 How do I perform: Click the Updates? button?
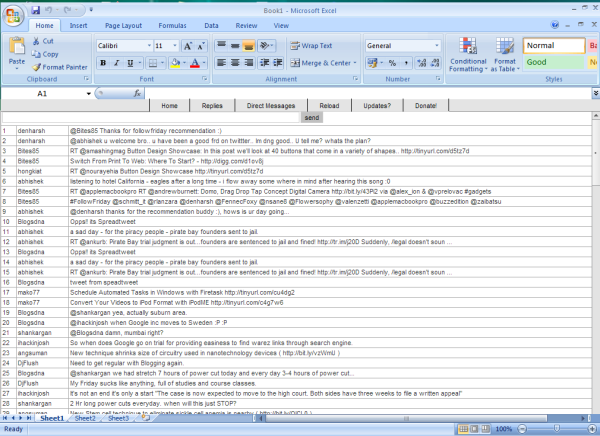(377, 106)
